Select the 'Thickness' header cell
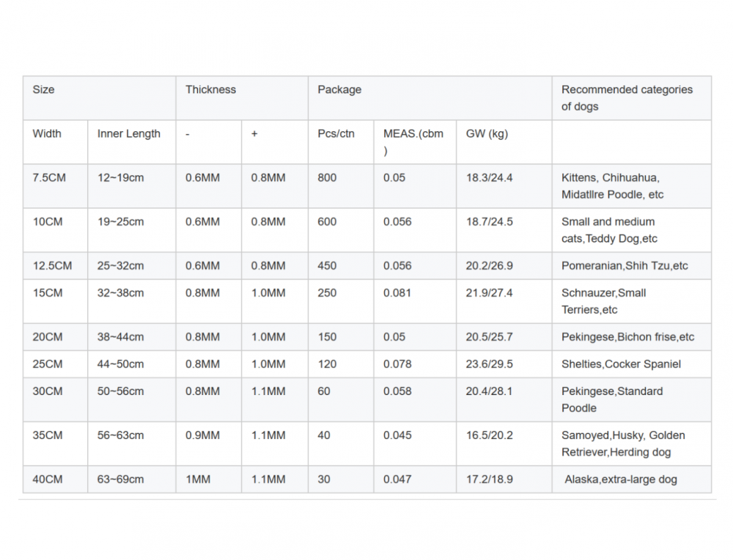The width and height of the screenshot is (733, 560). (242, 98)
